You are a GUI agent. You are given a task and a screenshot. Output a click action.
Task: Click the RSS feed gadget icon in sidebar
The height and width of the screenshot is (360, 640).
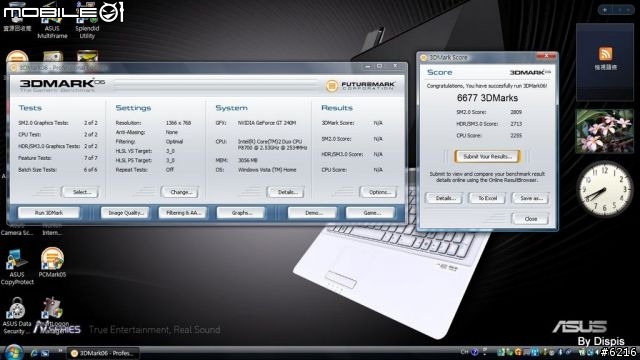pyautogui.click(x=605, y=54)
